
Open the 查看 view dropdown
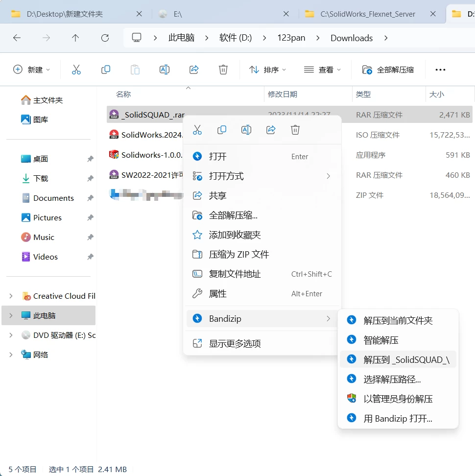click(x=322, y=70)
